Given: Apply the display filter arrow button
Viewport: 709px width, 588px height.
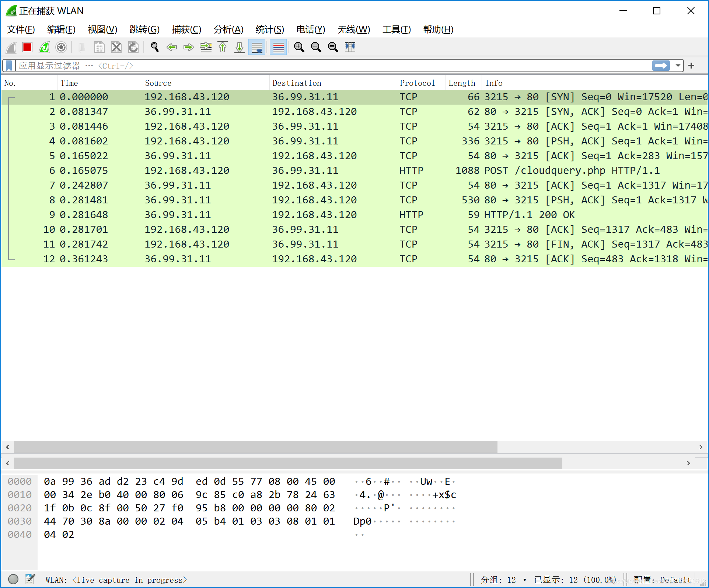Looking at the screenshot, I should coord(661,66).
